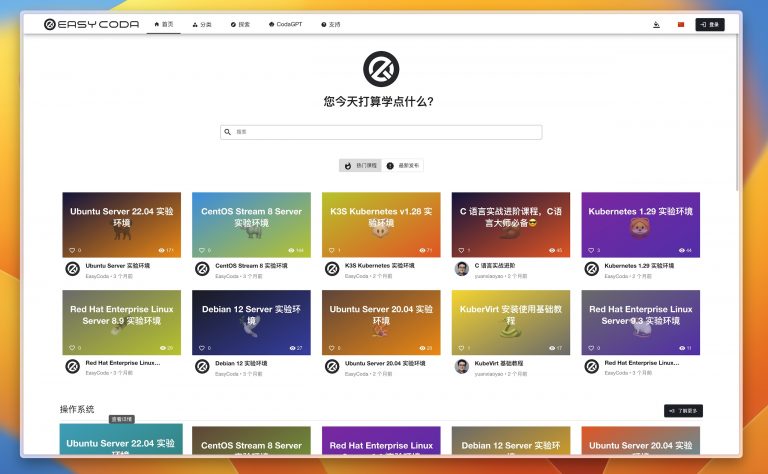Like the K3S Kubernetes v1.28 card heart
Image resolution: width=768 pixels, height=474 pixels.
click(x=332, y=250)
